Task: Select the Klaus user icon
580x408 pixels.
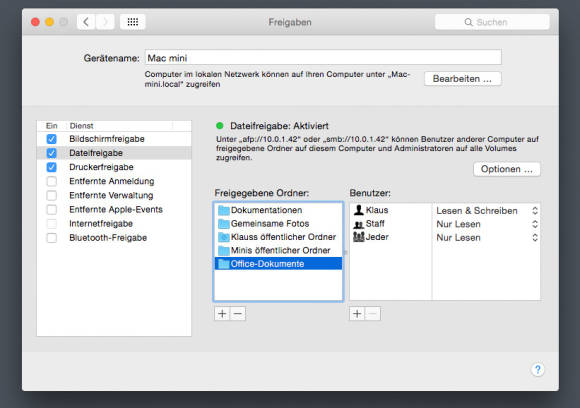Action: [x=358, y=210]
